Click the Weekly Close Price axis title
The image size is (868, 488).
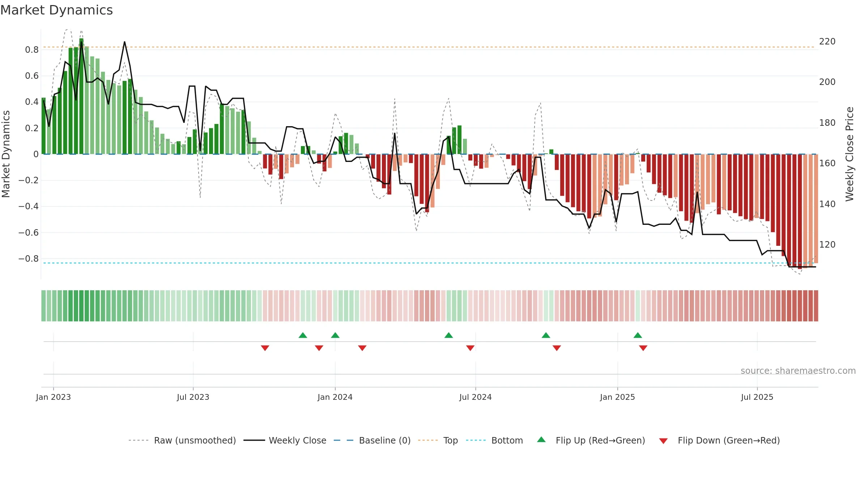click(x=850, y=154)
